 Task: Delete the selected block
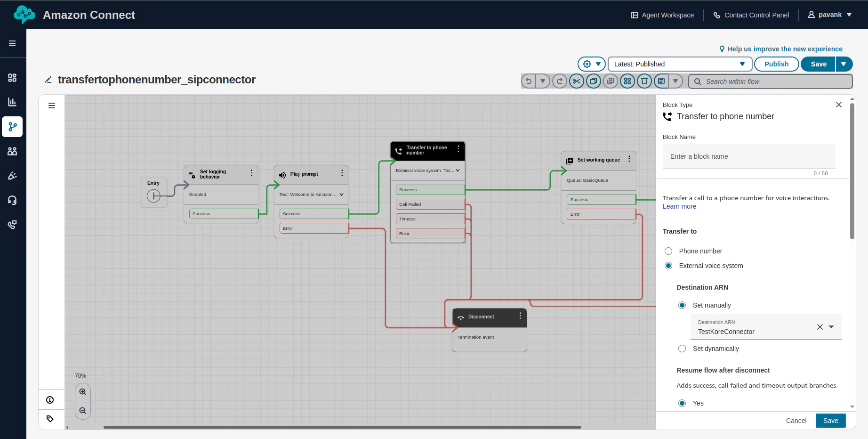point(644,81)
